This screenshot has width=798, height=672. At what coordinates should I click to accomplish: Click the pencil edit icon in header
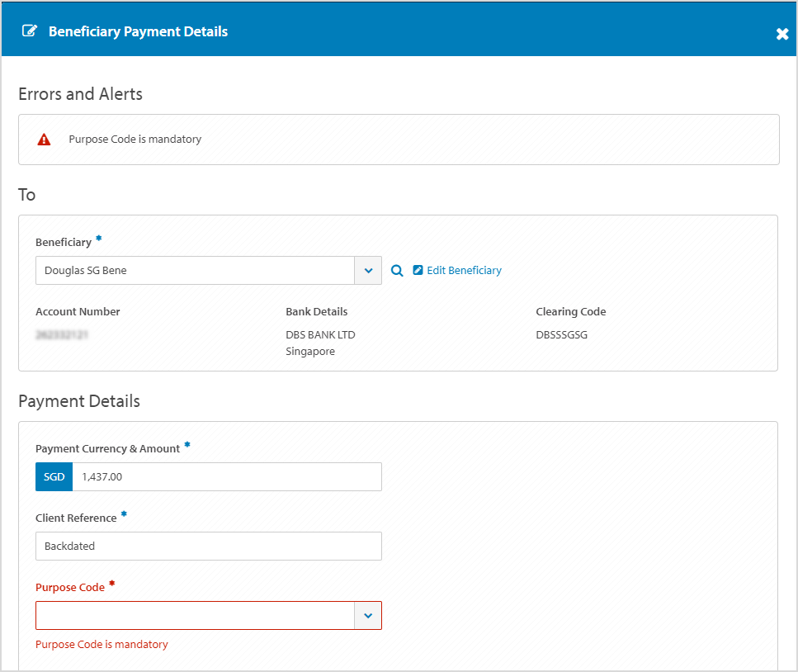tap(30, 31)
